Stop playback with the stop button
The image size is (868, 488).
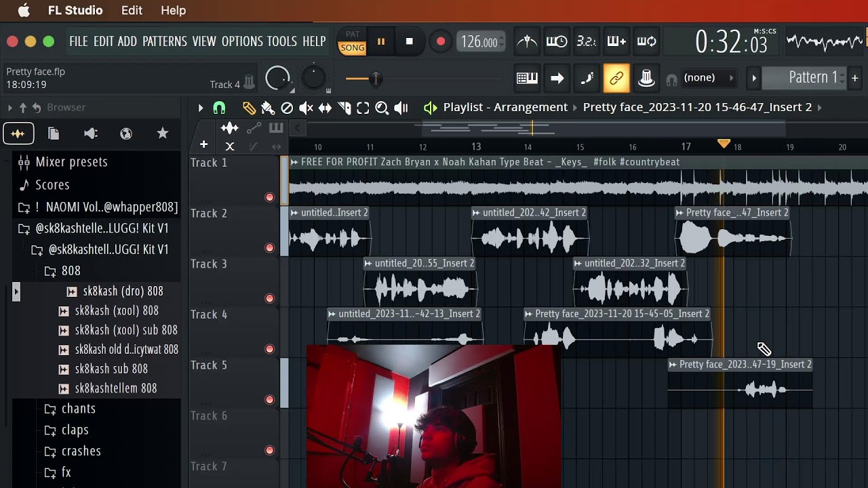(409, 42)
